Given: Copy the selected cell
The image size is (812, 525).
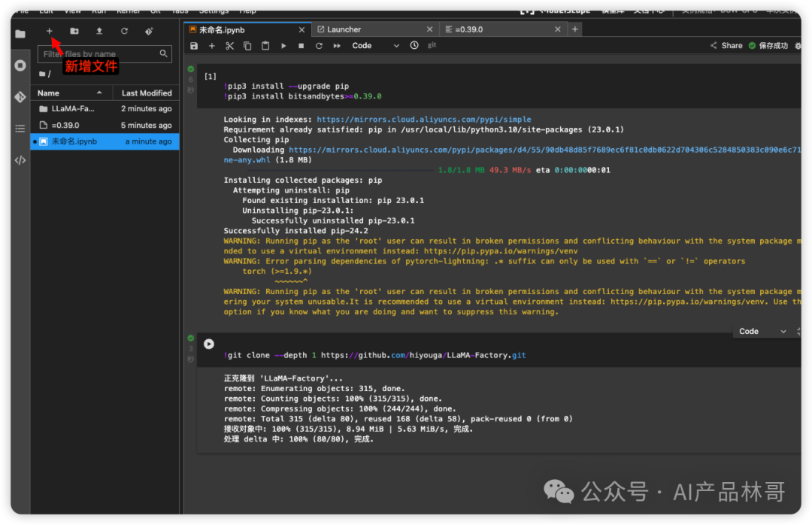Looking at the screenshot, I should click(x=247, y=46).
